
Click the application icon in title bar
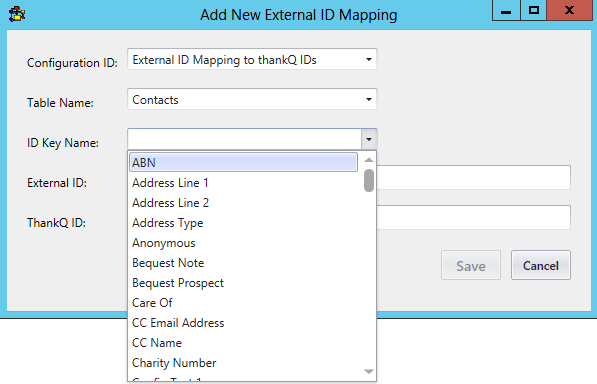click(17, 14)
